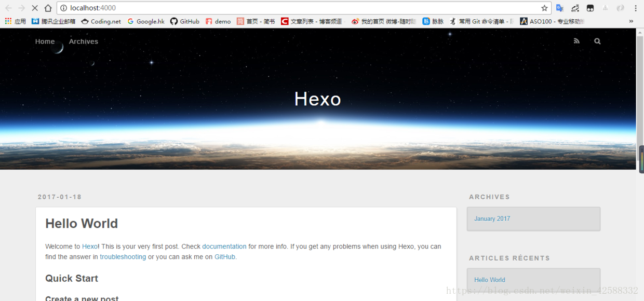Click the ARCHIVES sidebar heading
The image size is (644, 301).
pyautogui.click(x=489, y=197)
